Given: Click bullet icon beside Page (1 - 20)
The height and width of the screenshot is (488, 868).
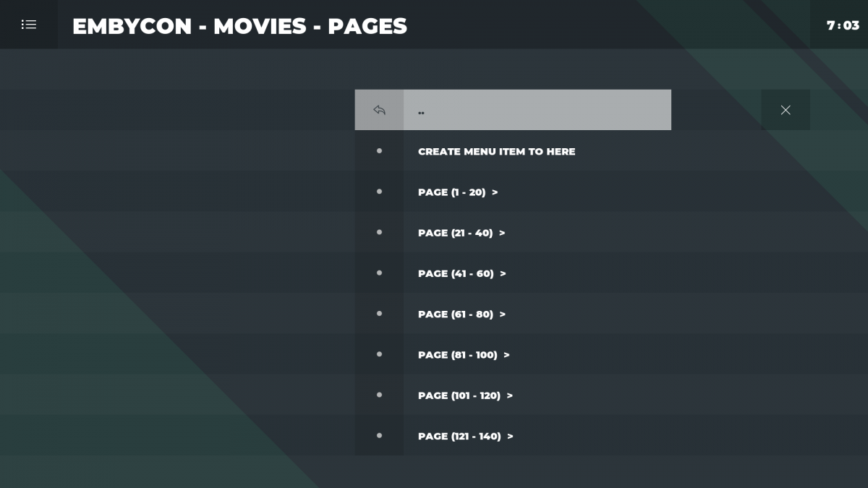Looking at the screenshot, I should 379,192.
